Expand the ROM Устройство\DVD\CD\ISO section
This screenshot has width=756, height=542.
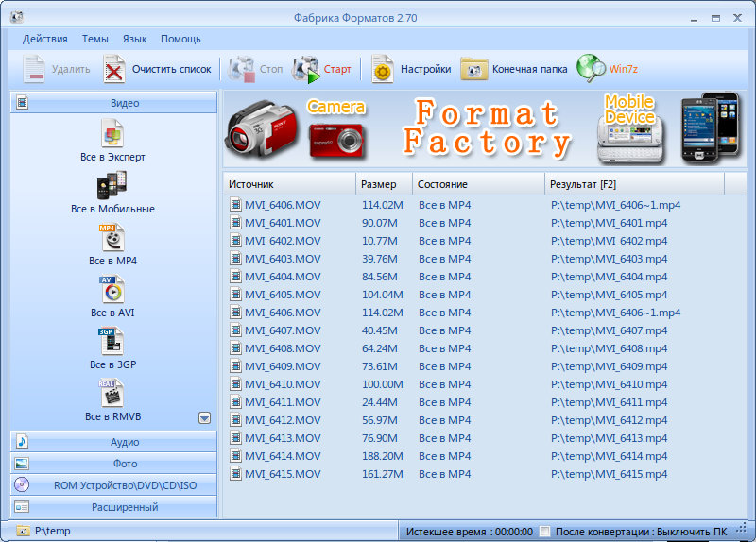click(113, 485)
